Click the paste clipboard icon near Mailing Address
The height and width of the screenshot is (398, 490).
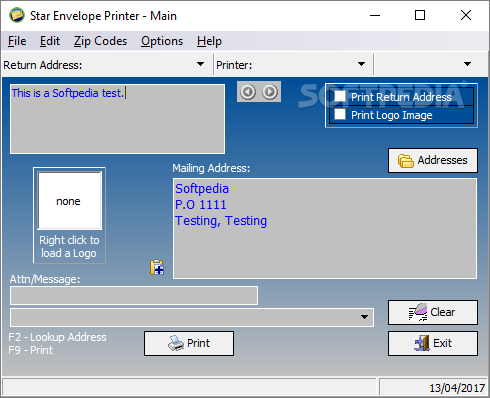[x=157, y=267]
